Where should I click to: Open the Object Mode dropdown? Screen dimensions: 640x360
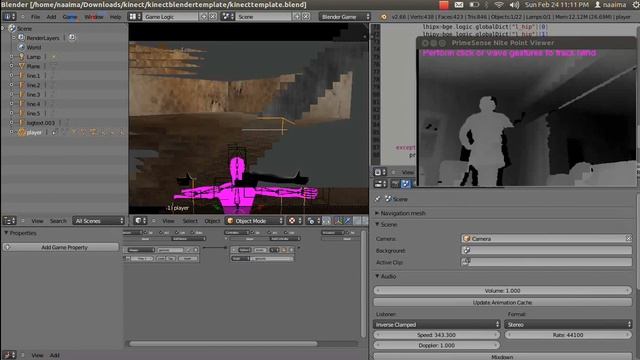click(254, 221)
